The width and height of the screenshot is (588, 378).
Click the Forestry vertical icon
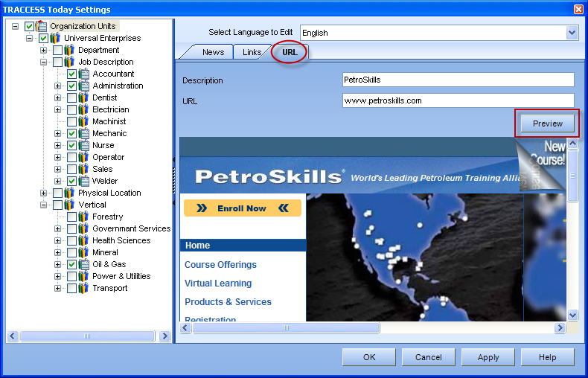[84, 217]
